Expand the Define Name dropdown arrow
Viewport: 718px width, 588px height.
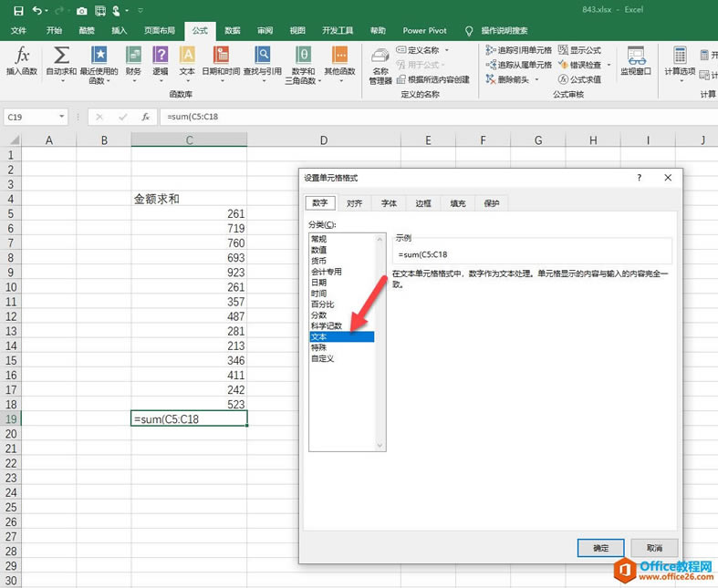click(x=446, y=50)
